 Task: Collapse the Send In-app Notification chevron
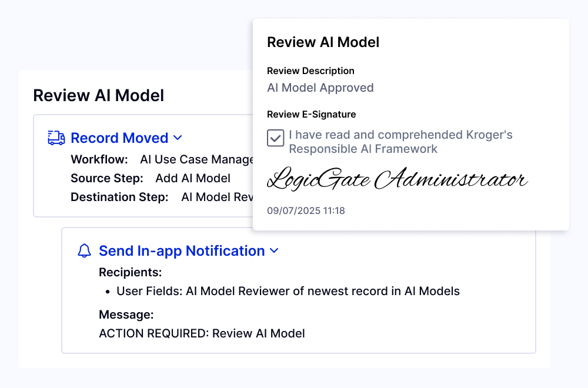(x=274, y=250)
